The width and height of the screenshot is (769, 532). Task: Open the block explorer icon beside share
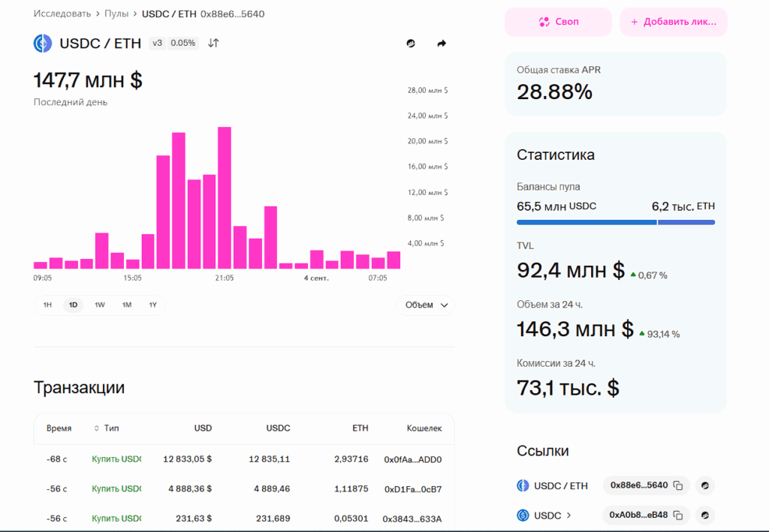pyautogui.click(x=411, y=44)
